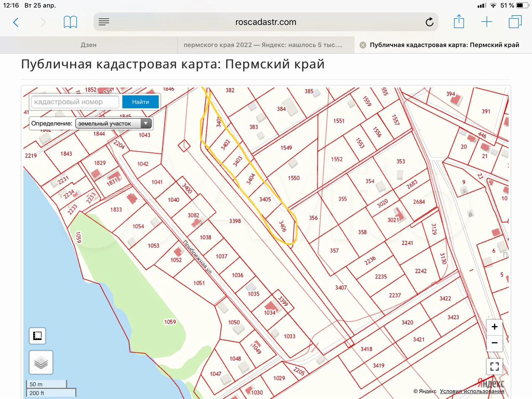Reload the roscadastr.com page
Image resolution: width=532 pixels, height=399 pixels.
click(429, 22)
